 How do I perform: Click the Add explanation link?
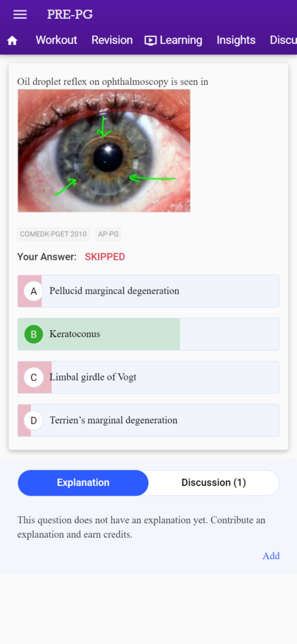coord(271,556)
